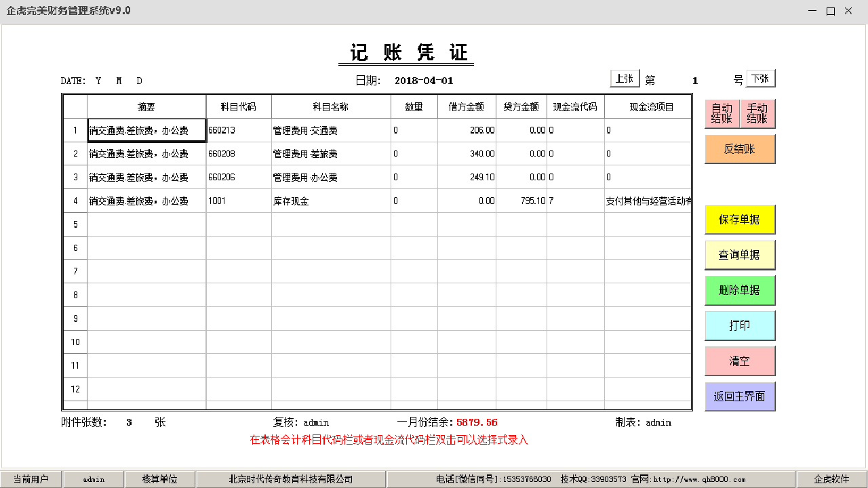Image resolution: width=868 pixels, height=488 pixels.
Task: Click the 清空 (Clear) button
Action: 740,361
